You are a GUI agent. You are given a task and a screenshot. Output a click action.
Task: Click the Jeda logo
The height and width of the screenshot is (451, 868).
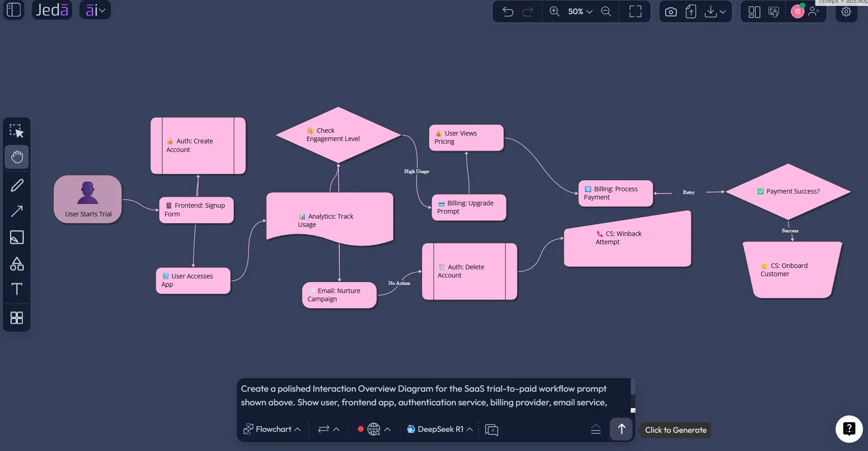tap(52, 10)
